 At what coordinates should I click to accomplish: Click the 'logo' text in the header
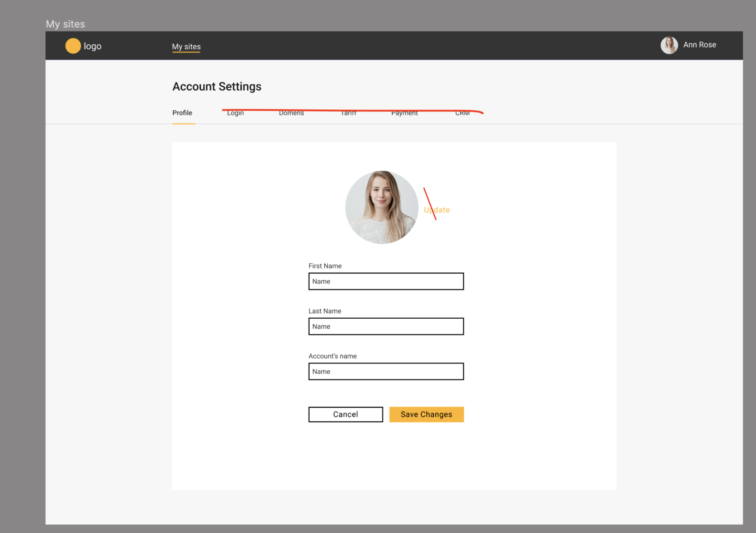[x=93, y=46]
